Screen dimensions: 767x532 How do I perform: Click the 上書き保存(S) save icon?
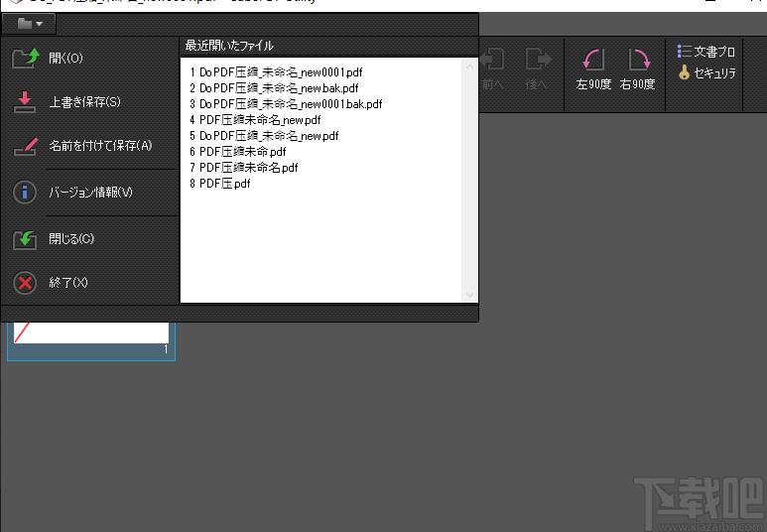click(x=25, y=101)
